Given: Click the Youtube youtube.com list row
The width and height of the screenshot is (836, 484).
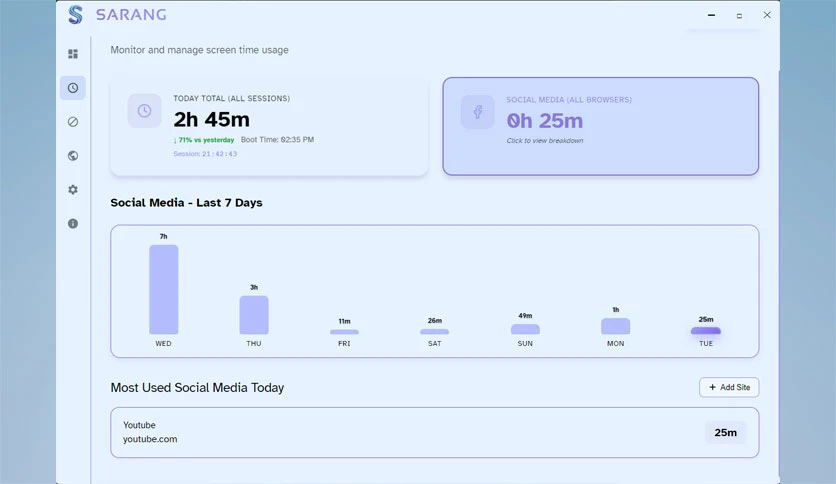Looking at the screenshot, I should 435,432.
